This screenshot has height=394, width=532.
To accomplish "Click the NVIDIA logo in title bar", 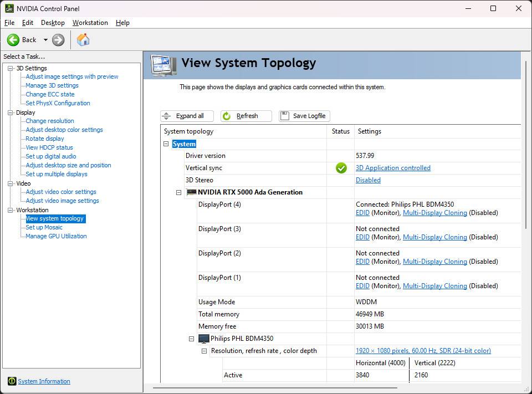I will point(8,8).
